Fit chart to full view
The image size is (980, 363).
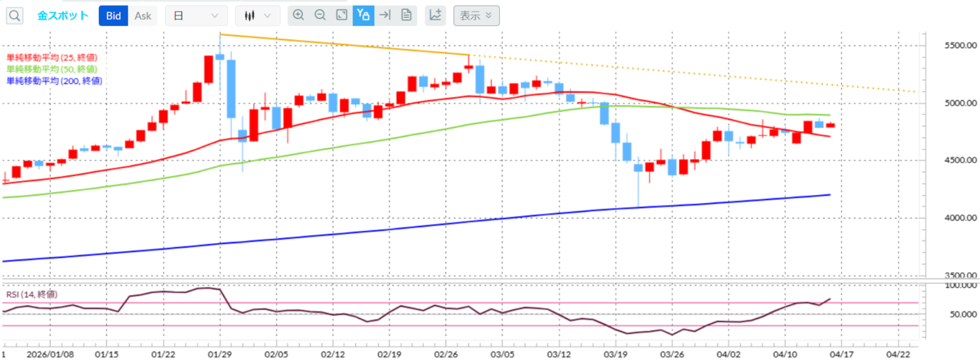pyautogui.click(x=341, y=15)
